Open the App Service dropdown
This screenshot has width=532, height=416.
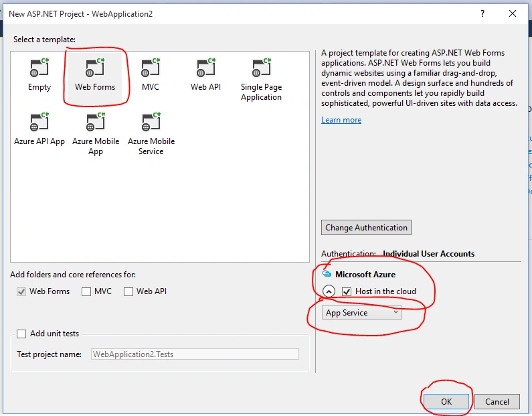tap(361, 312)
